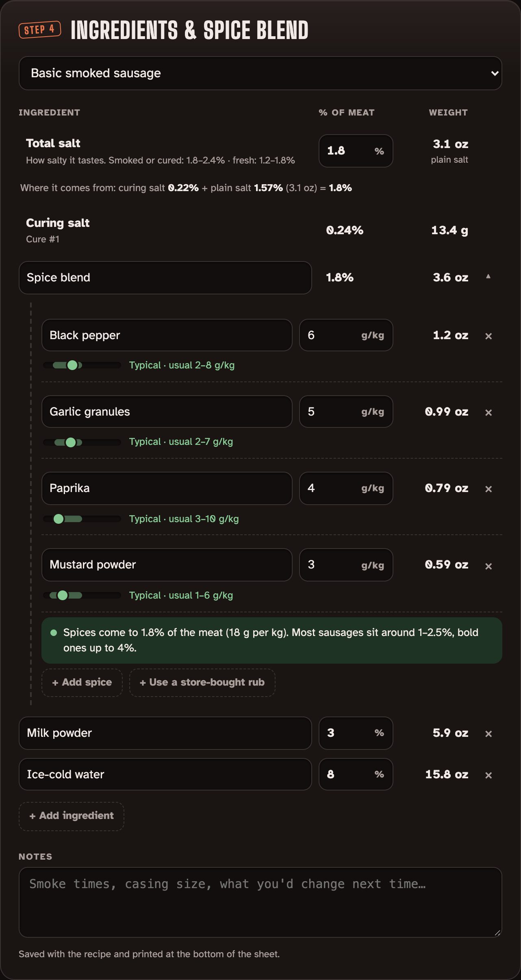Delete the Paprika row with its X icon
Viewport: 521px width, 980px height.
pos(488,489)
